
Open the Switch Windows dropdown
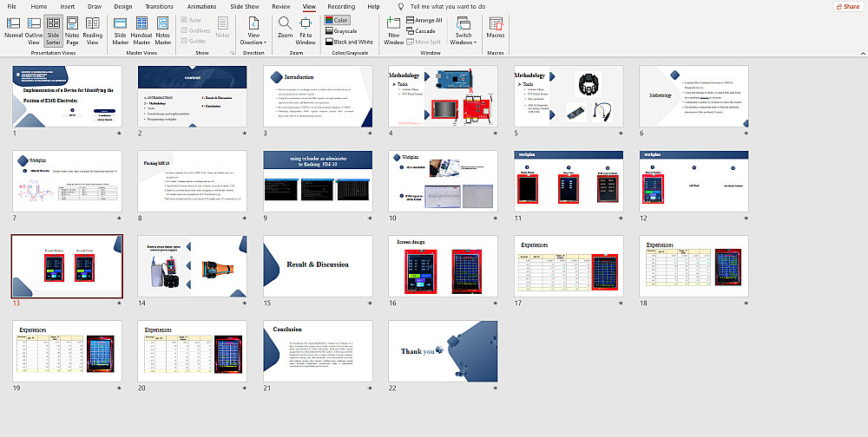464,29
